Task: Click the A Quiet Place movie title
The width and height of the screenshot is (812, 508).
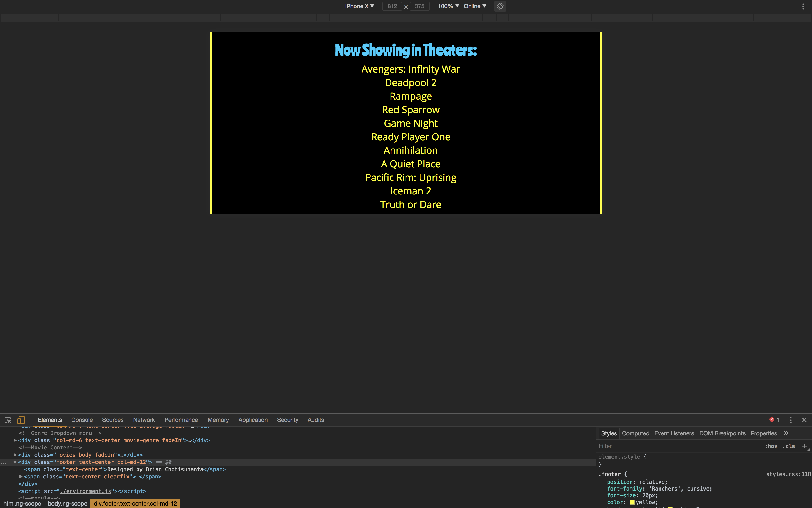Action: click(410, 164)
